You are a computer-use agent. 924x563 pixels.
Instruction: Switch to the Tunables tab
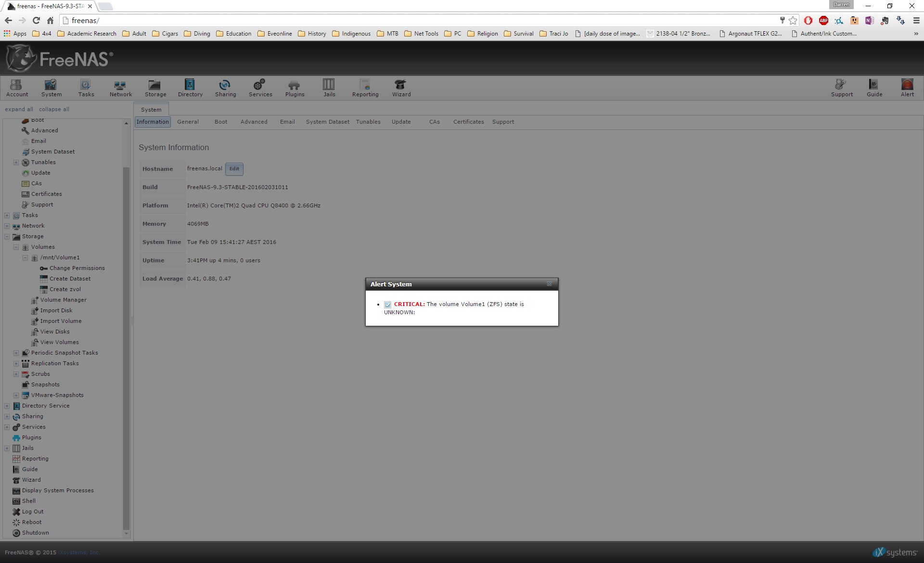coord(368,122)
